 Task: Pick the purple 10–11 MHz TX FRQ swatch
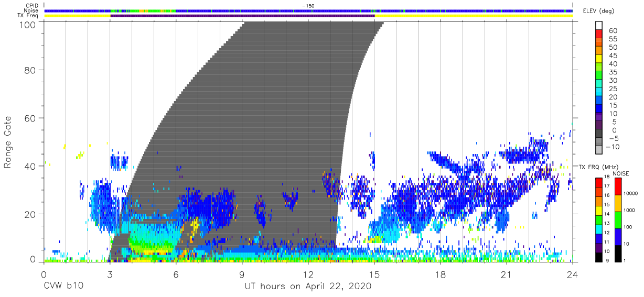tap(599, 248)
